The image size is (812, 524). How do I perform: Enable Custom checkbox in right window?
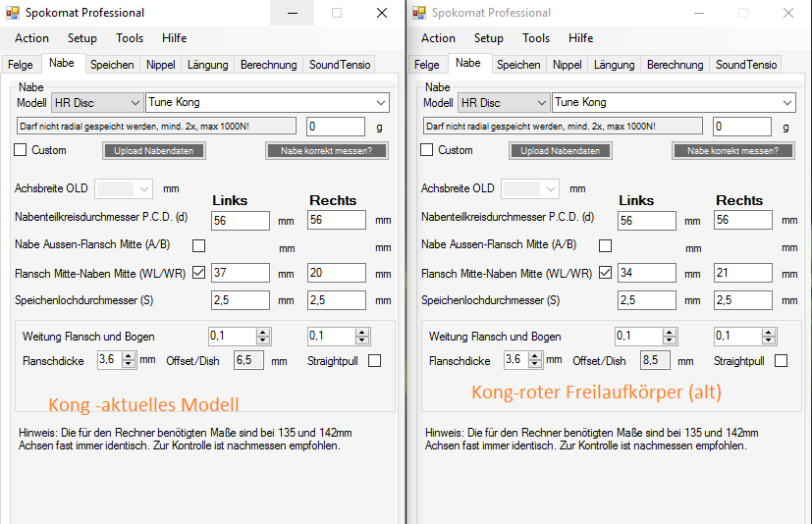[x=427, y=150]
